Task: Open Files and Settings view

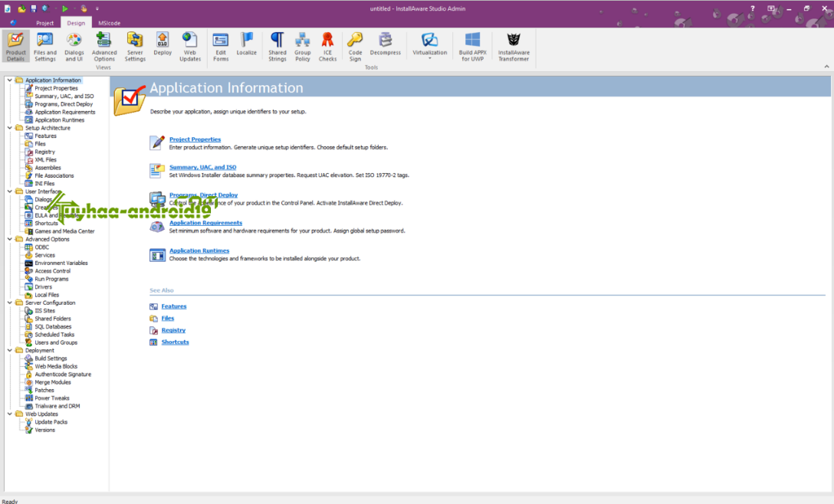Action: [x=44, y=47]
